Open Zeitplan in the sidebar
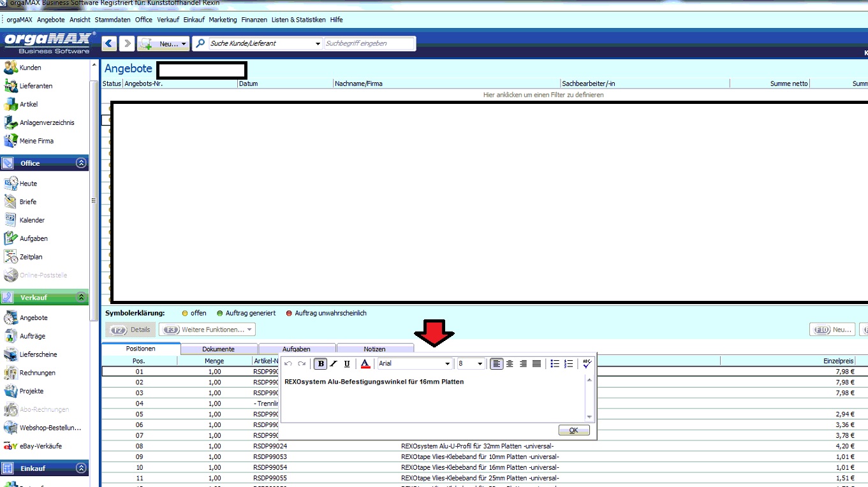 24,257
